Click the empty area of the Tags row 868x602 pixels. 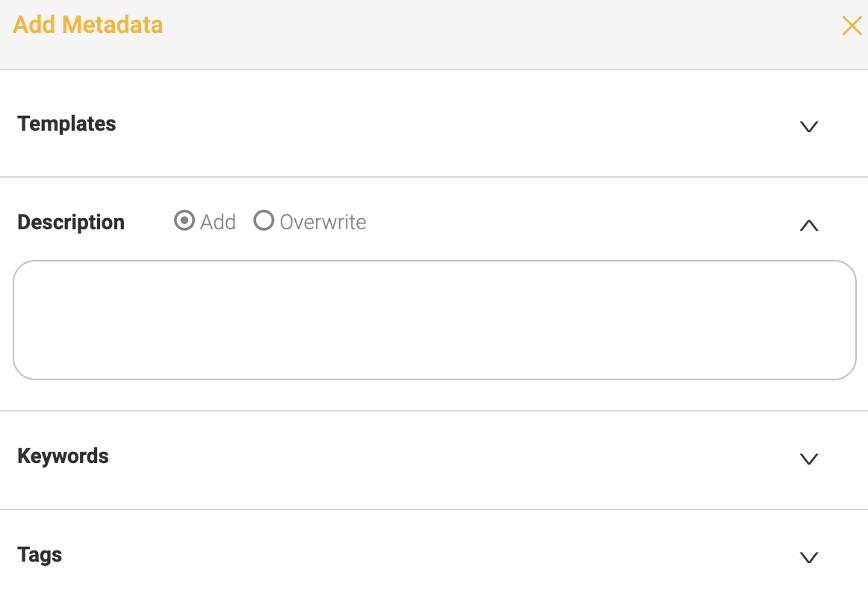pos(454,556)
